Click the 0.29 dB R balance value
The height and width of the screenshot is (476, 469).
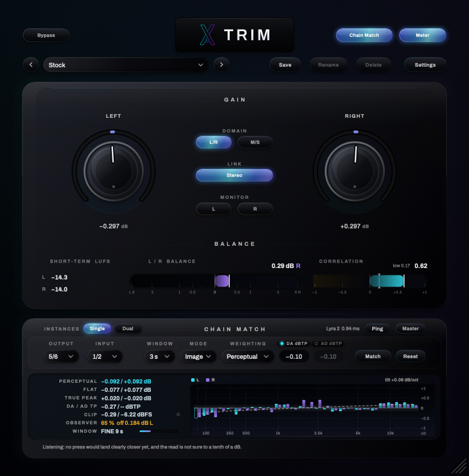286,266
